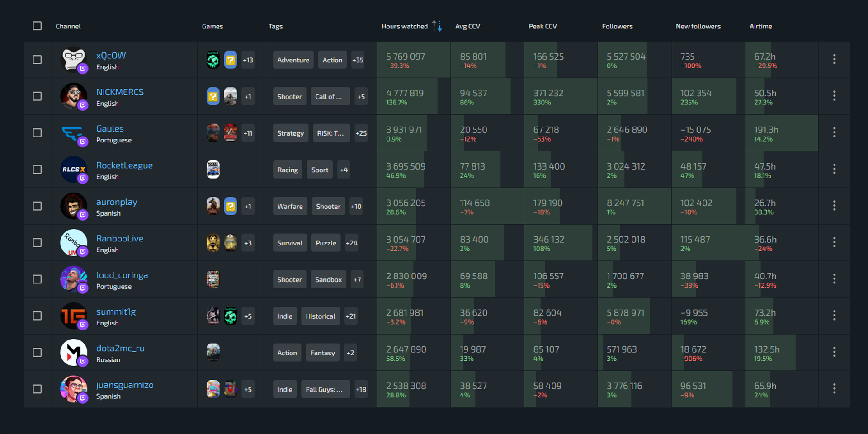Click the second game icon in summit1g row
The image size is (868, 434).
pyautogui.click(x=231, y=316)
